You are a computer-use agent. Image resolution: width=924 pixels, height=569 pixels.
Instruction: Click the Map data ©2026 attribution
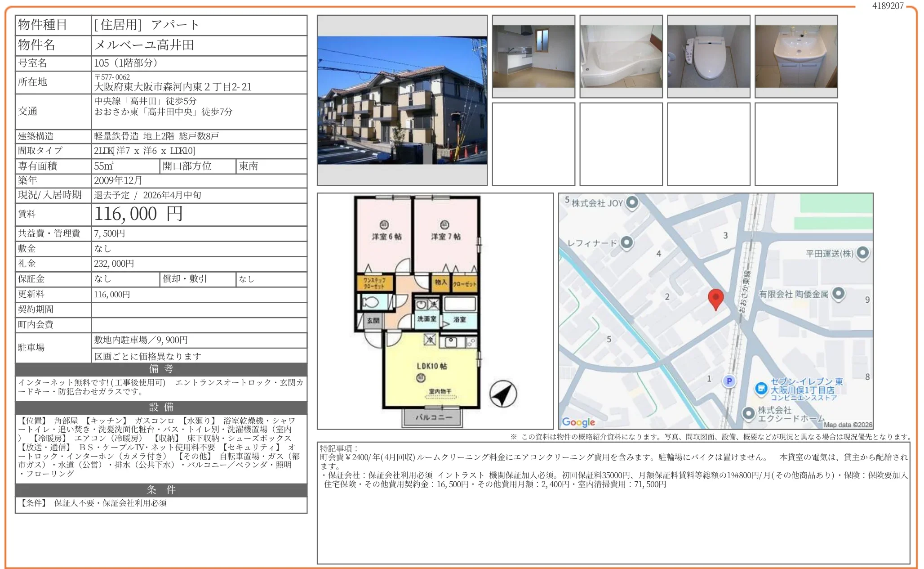click(848, 425)
